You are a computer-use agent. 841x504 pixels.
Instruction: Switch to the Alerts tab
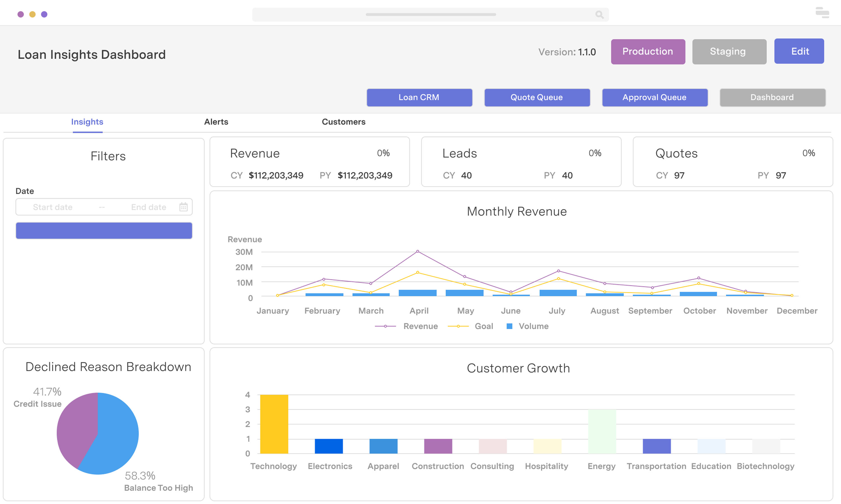click(x=216, y=122)
